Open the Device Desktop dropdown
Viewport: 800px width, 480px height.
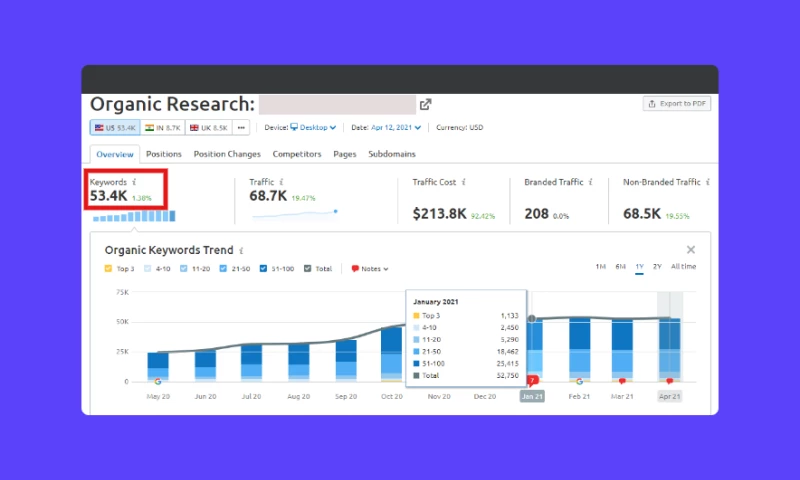[x=313, y=128]
